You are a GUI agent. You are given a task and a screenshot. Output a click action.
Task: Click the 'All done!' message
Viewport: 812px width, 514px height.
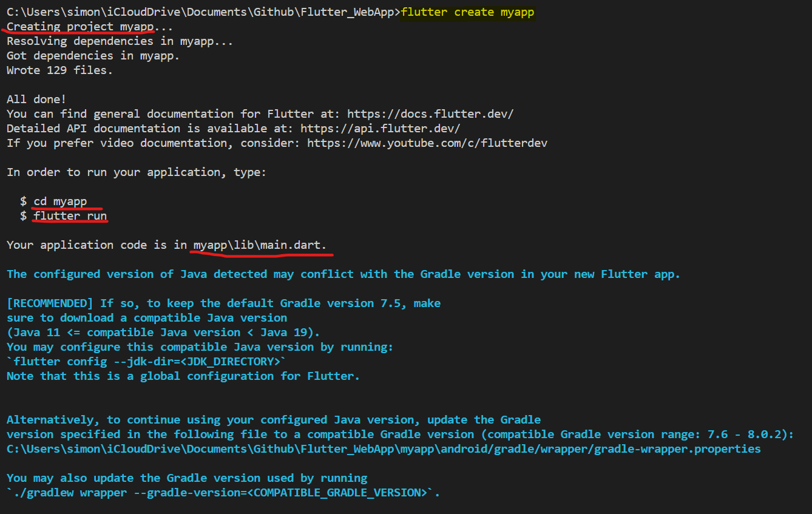36,100
